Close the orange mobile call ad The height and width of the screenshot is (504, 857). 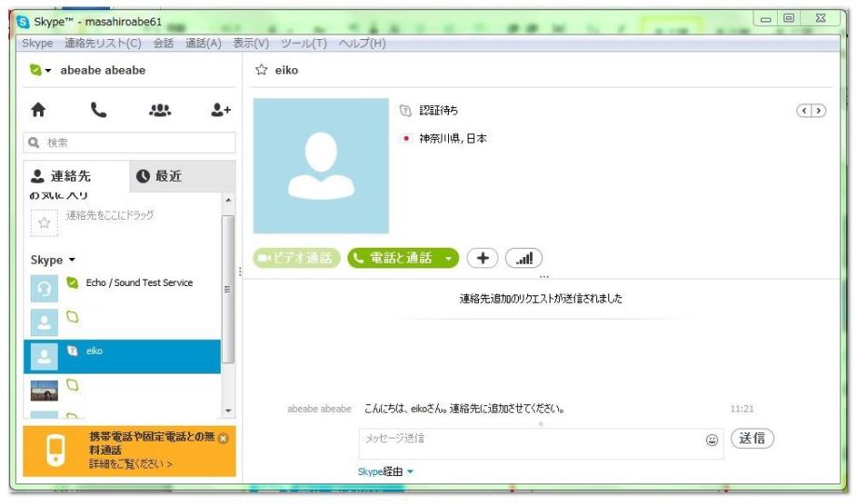point(223,438)
